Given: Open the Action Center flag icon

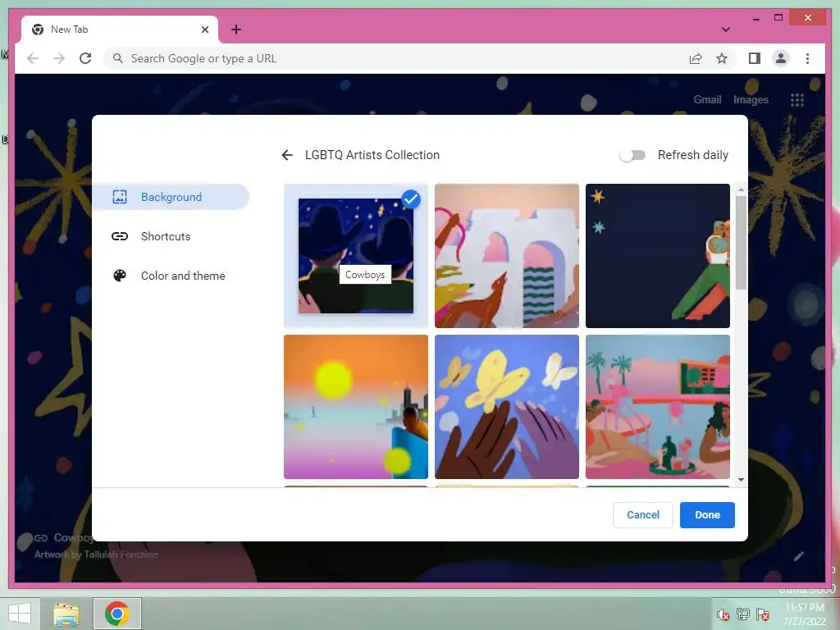Looking at the screenshot, I should (x=763, y=614).
